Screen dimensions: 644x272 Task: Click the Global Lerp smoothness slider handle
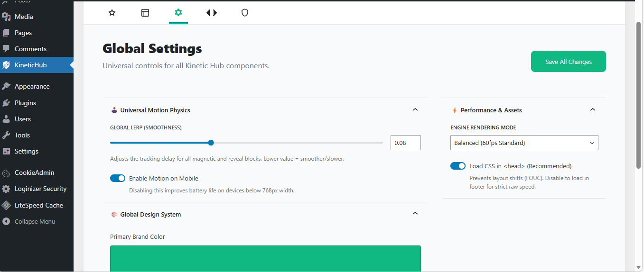click(x=211, y=143)
